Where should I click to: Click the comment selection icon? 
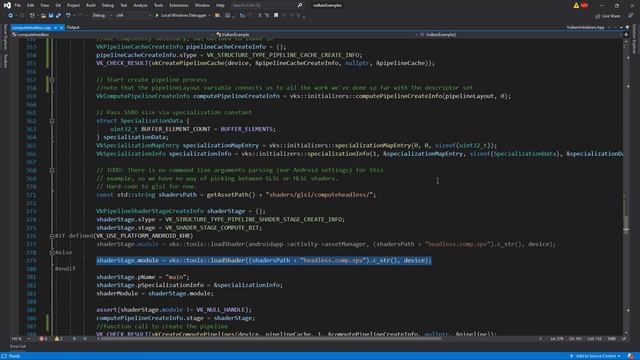point(260,16)
